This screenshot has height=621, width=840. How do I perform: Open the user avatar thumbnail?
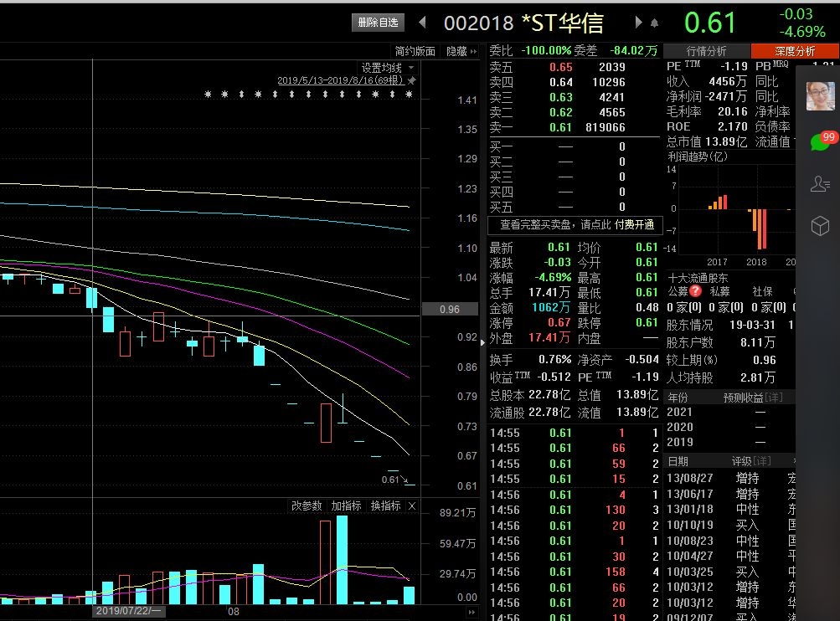point(820,95)
